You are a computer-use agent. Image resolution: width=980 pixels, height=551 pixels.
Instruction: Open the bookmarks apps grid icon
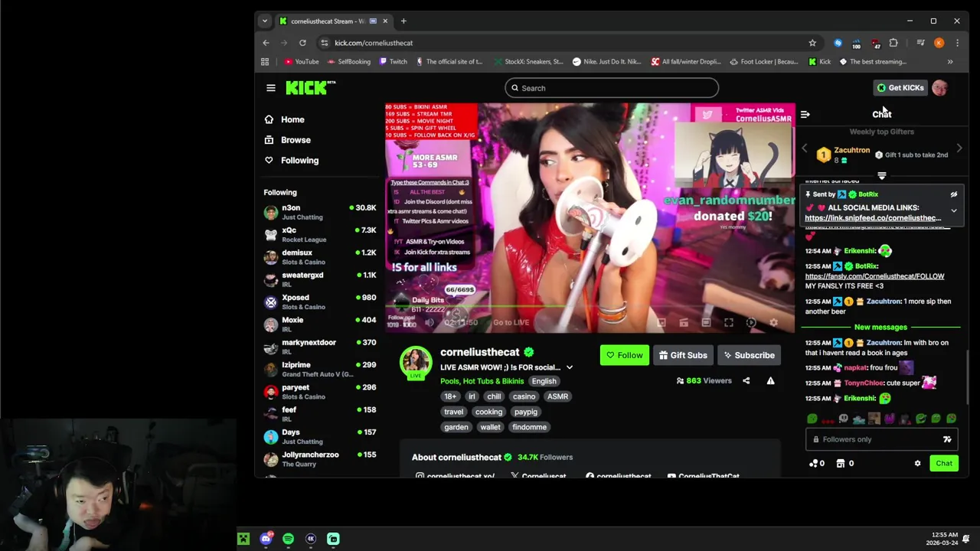[265, 62]
